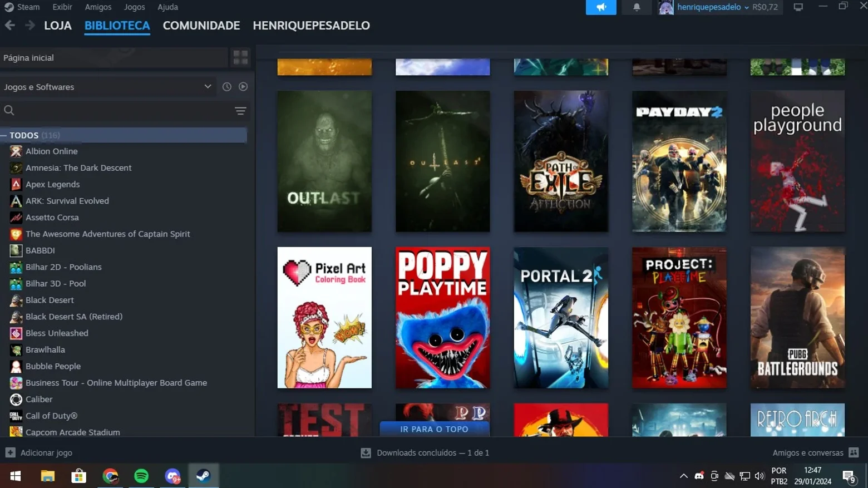Click IR PARA O TOPO button

(x=435, y=429)
